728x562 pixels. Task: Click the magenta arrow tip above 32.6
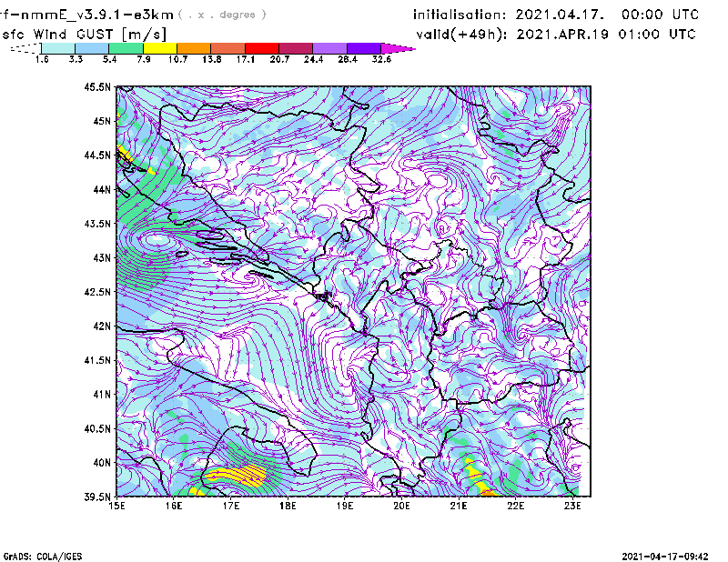[398, 48]
